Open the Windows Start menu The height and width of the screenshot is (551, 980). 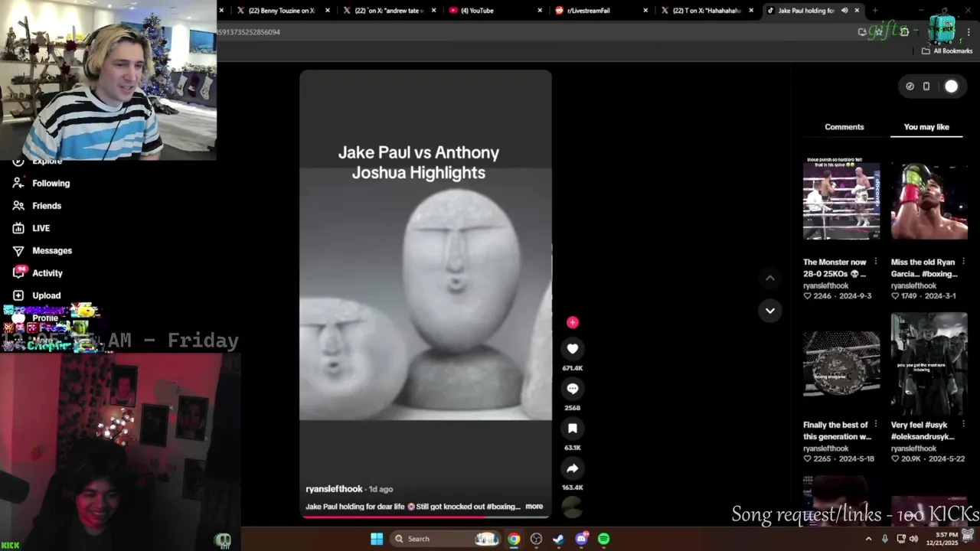[377, 539]
